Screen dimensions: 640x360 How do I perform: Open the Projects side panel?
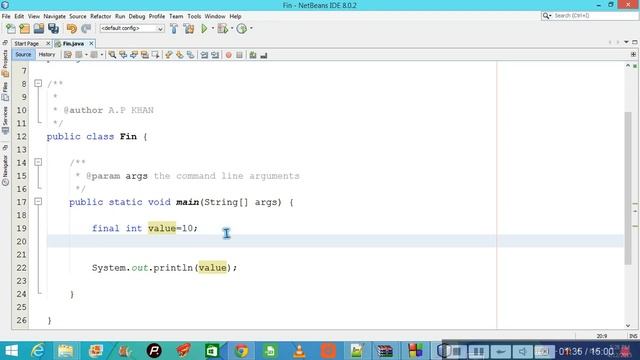click(5, 63)
